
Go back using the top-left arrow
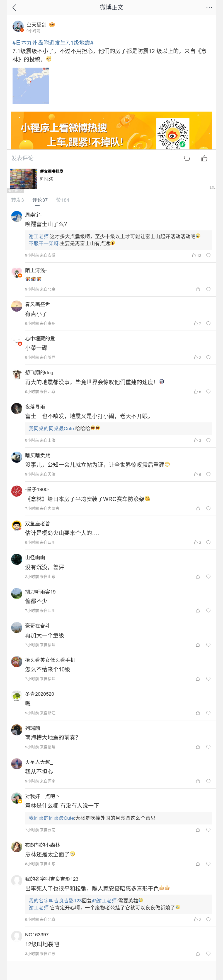pyautogui.click(x=14, y=8)
